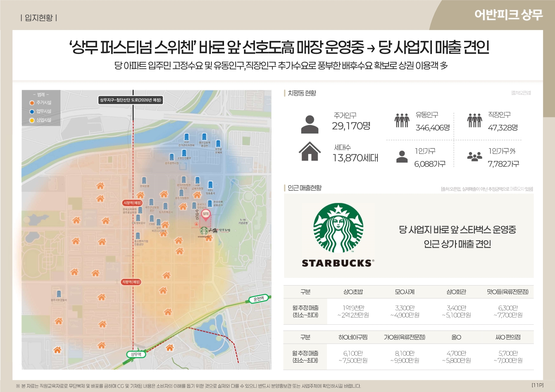Click the 주거인구 person silhouette icon
This screenshot has width=555, height=392.
point(310,124)
